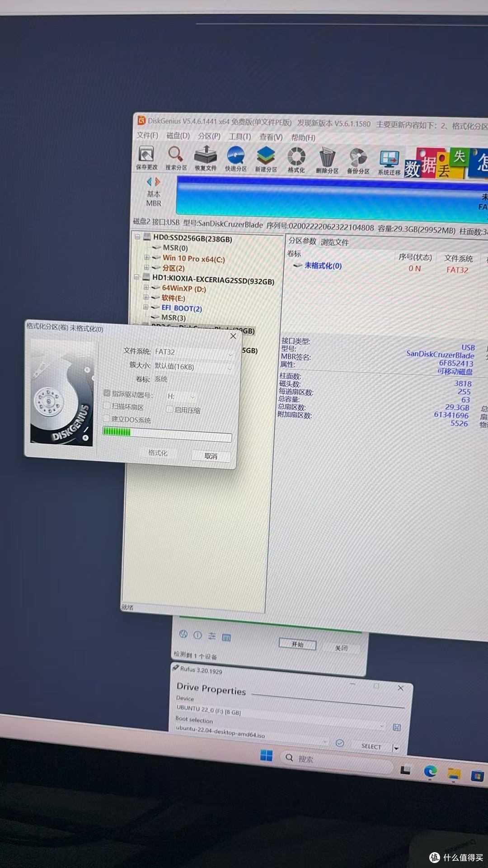This screenshot has height=868, width=488.
Task: Open the 恢复文件 recover files tool
Action: pos(206,159)
